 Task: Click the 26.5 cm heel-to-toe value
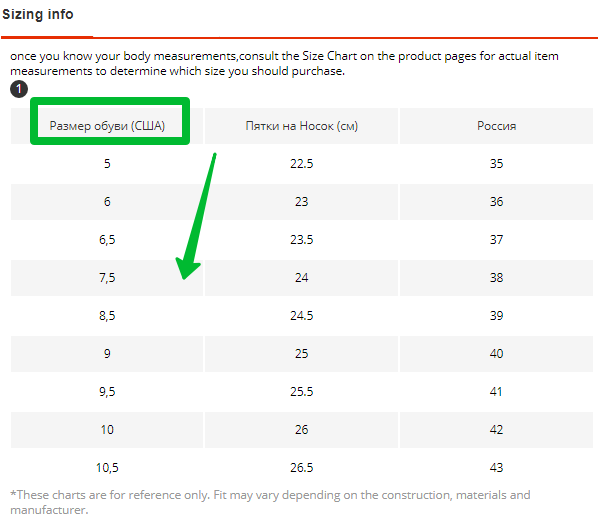(x=301, y=468)
